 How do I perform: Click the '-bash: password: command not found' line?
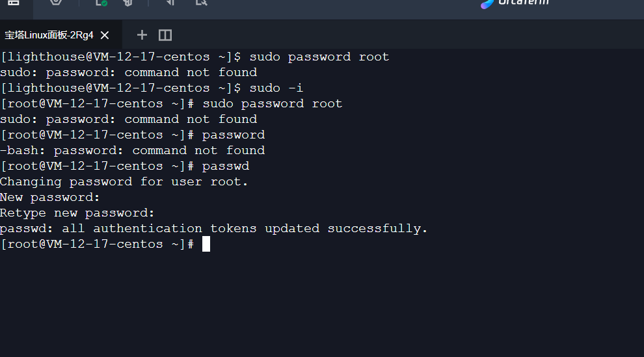pyautogui.click(x=132, y=151)
